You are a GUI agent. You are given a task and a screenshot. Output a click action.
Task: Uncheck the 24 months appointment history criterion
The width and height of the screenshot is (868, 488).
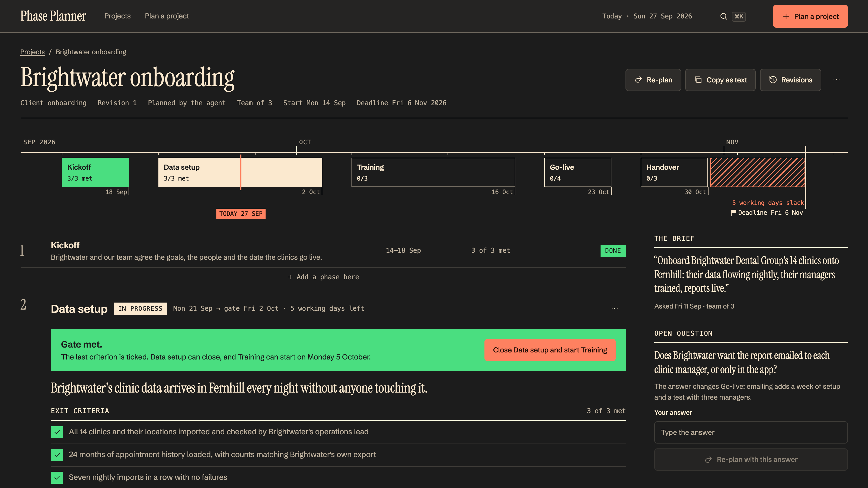[x=57, y=455]
